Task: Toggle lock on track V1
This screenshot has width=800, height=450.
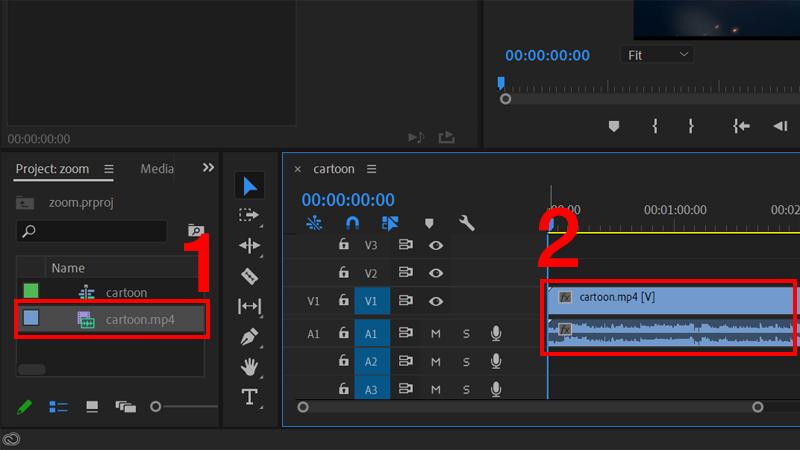Action: [344, 300]
